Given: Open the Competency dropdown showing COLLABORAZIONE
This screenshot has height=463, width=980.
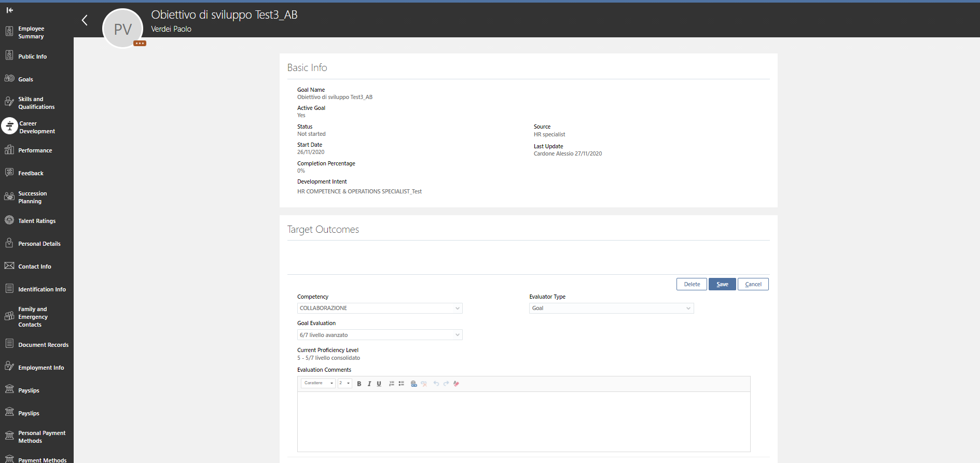Looking at the screenshot, I should (380, 308).
